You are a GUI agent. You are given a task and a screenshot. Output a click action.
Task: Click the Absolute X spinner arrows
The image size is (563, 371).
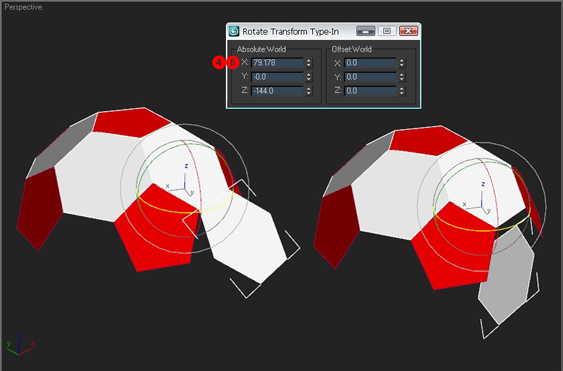pyautogui.click(x=309, y=63)
